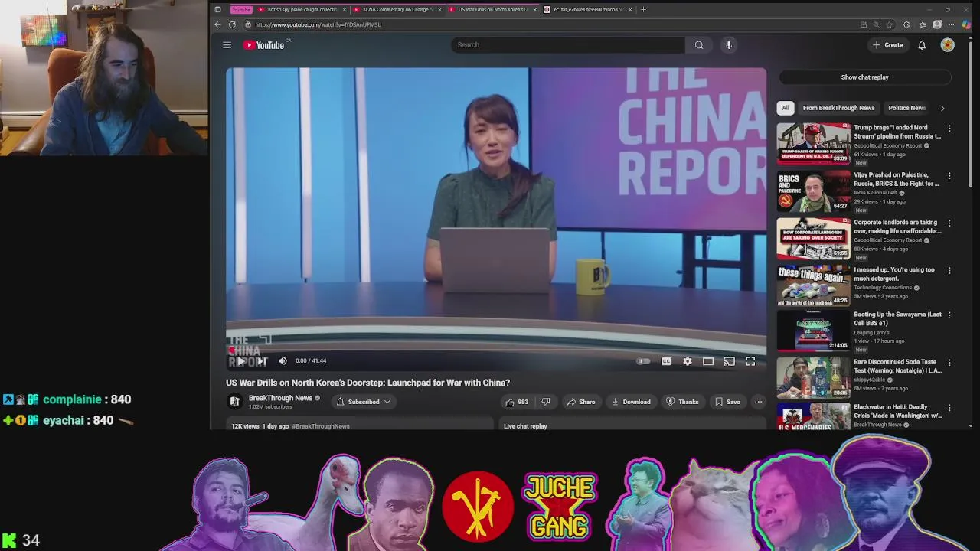Open Blackwater in Haiti video title
Viewport: 980px width, 551px height.
[897, 411]
